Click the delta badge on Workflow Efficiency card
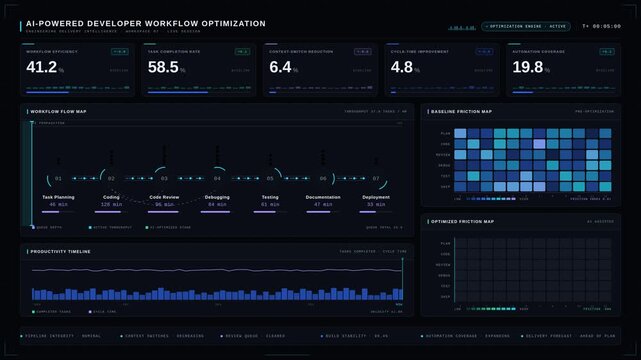Image resolution: width=641 pixels, height=360 pixels. tap(120, 51)
